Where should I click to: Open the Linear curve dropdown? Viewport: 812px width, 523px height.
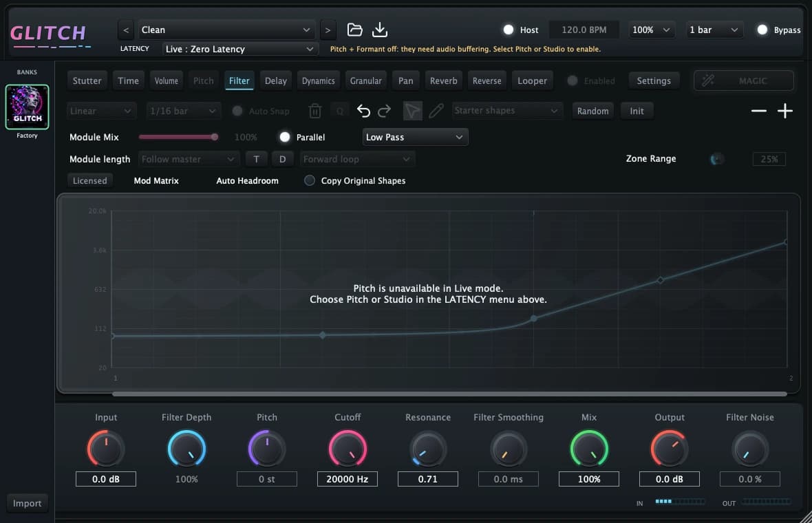[x=102, y=111]
